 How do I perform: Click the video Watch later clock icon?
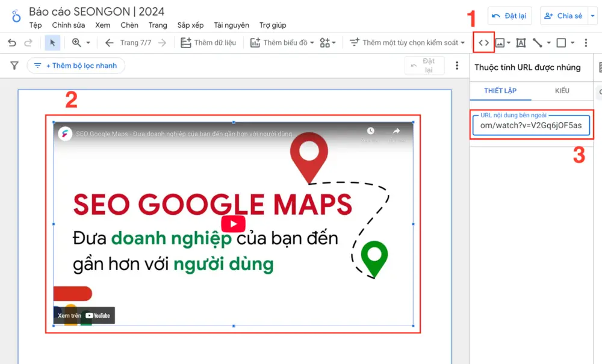pyautogui.click(x=370, y=131)
